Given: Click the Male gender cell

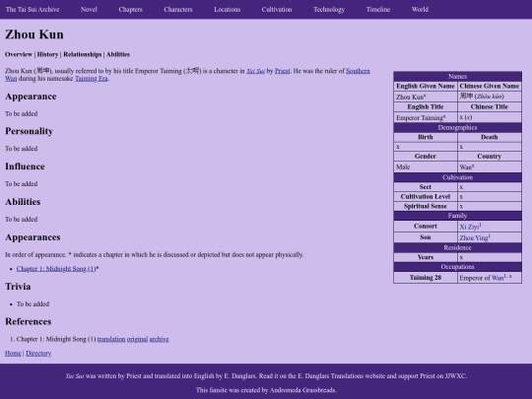Looking at the screenshot, I should point(426,166).
